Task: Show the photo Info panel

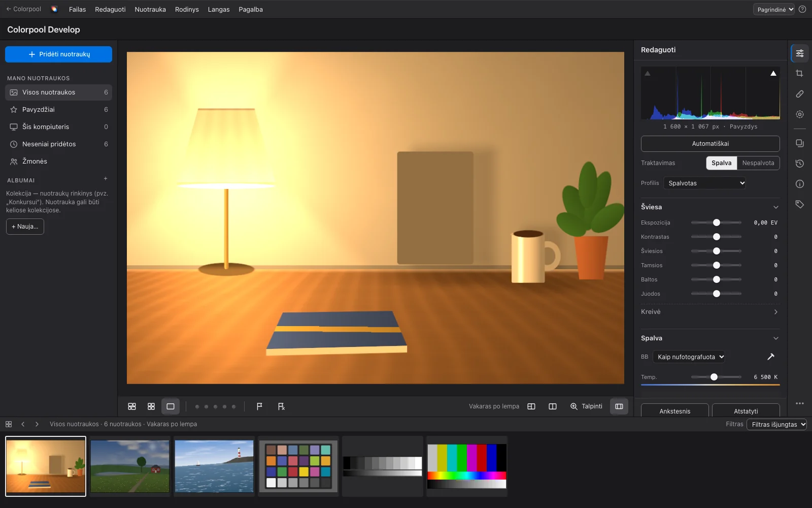Action: click(x=799, y=184)
